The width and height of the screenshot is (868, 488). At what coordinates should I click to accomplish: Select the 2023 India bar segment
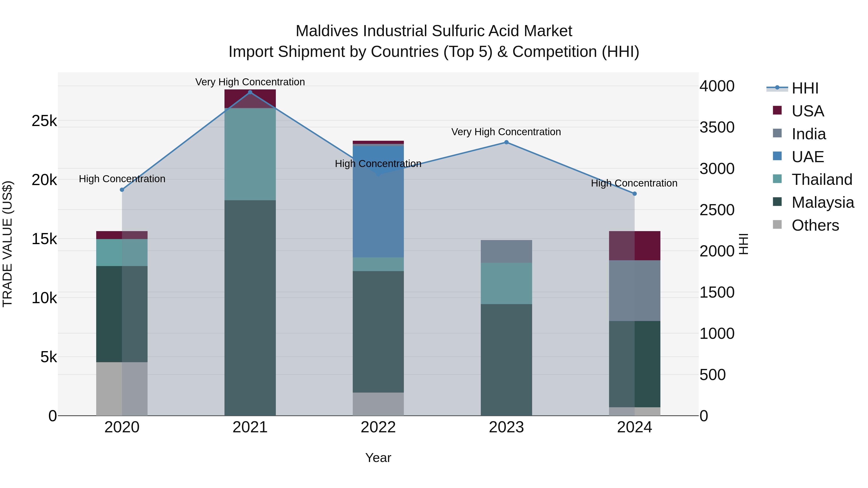coord(506,251)
